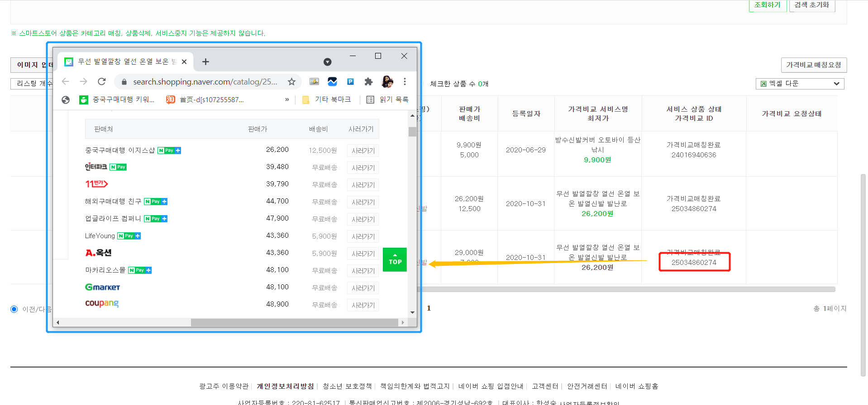Image resolution: width=868 pixels, height=405 pixels.
Task: Click 사러가기 for 옥션
Action: [363, 254]
